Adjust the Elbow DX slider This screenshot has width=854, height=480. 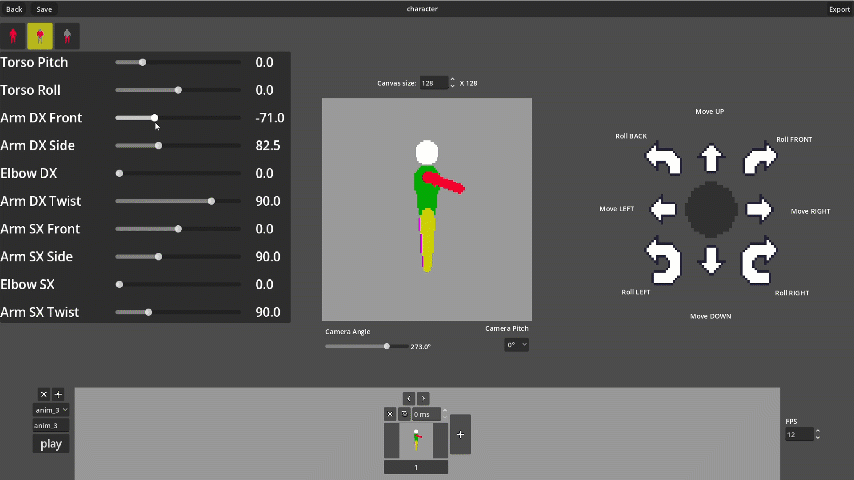coord(178,173)
